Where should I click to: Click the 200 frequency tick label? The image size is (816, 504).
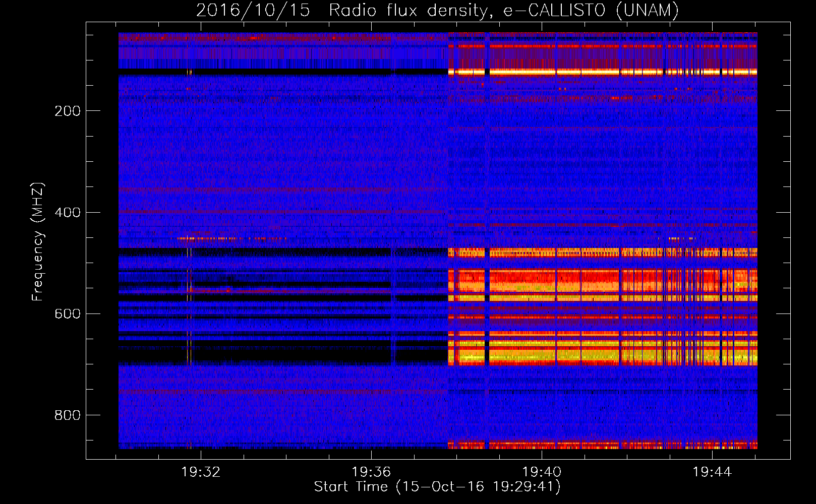[x=67, y=111]
